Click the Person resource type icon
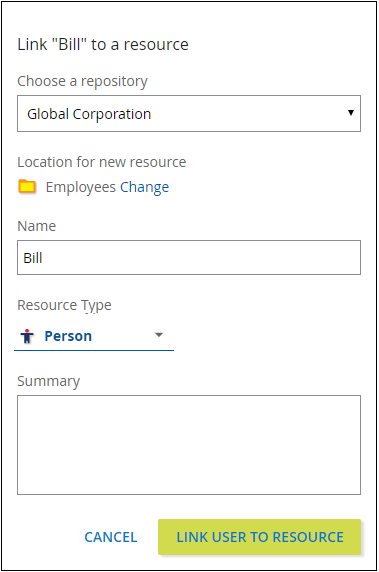The width and height of the screenshot is (379, 572). pyautogui.click(x=27, y=336)
